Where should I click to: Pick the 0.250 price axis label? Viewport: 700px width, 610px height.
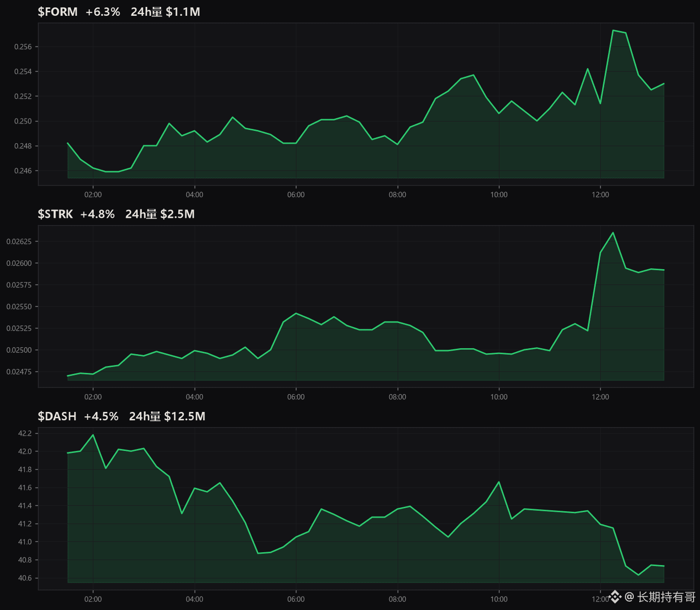click(23, 121)
